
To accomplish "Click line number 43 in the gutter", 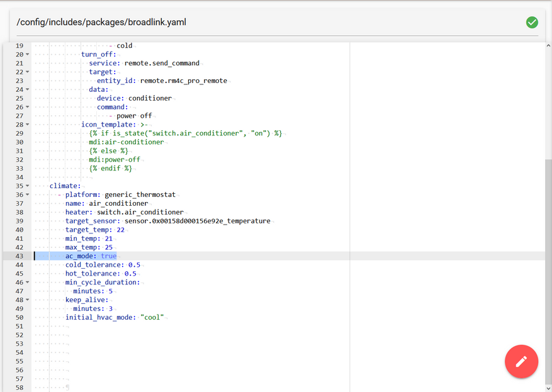I will tap(20, 256).
